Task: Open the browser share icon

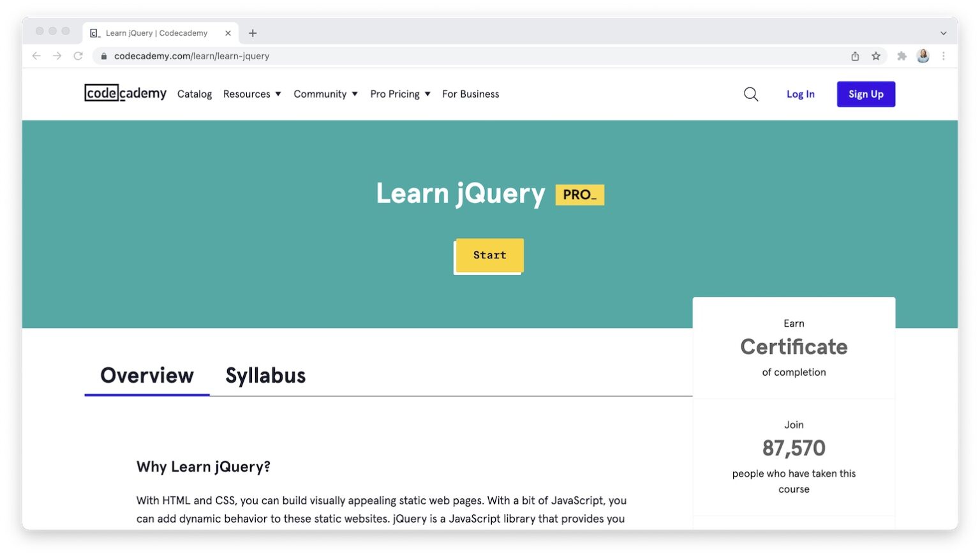Action: tap(855, 56)
